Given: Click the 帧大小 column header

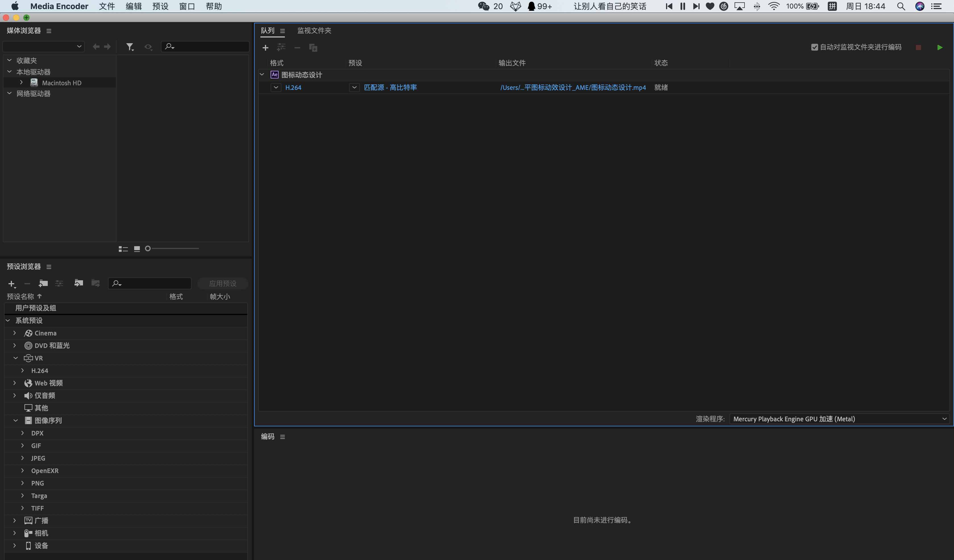Looking at the screenshot, I should [x=220, y=297].
